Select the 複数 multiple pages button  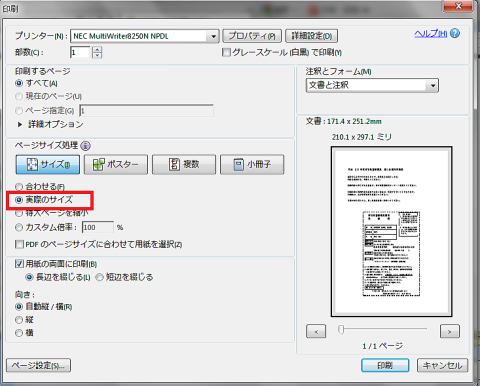coord(184,164)
